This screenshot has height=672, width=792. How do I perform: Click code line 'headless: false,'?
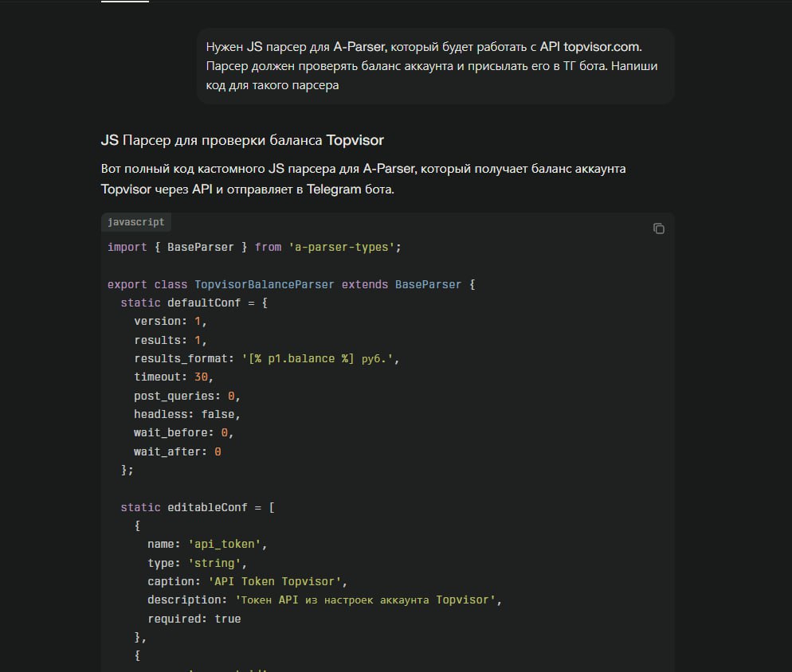tap(187, 414)
